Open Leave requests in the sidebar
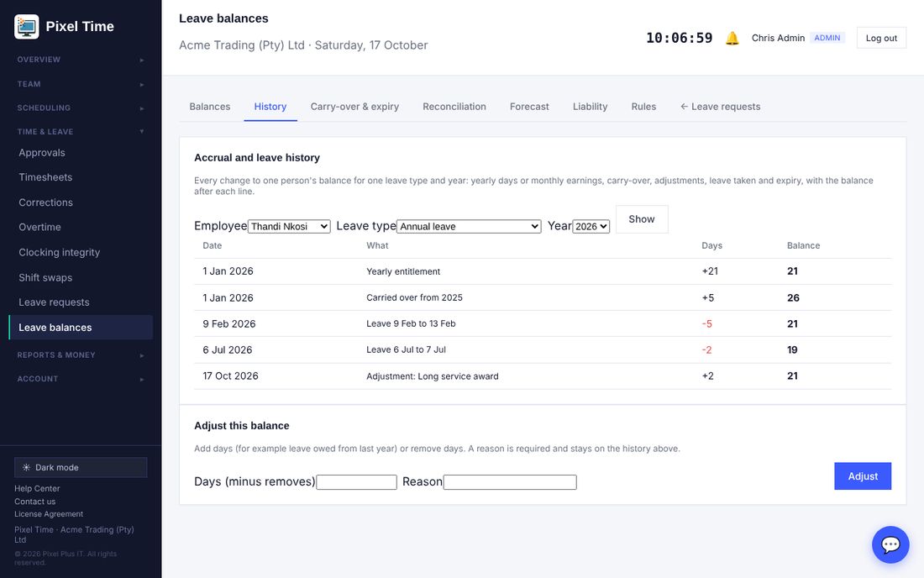The image size is (924, 578). click(x=81, y=302)
